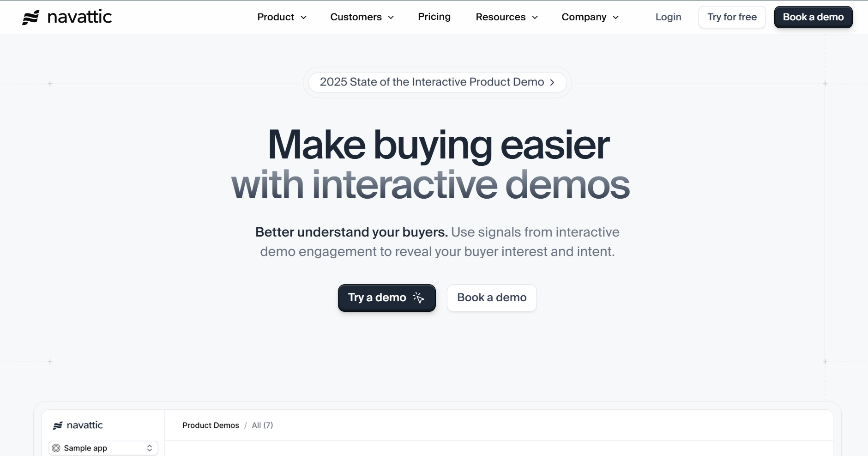Expand the Customers menu chevron
The width and height of the screenshot is (868, 456).
coord(391,18)
